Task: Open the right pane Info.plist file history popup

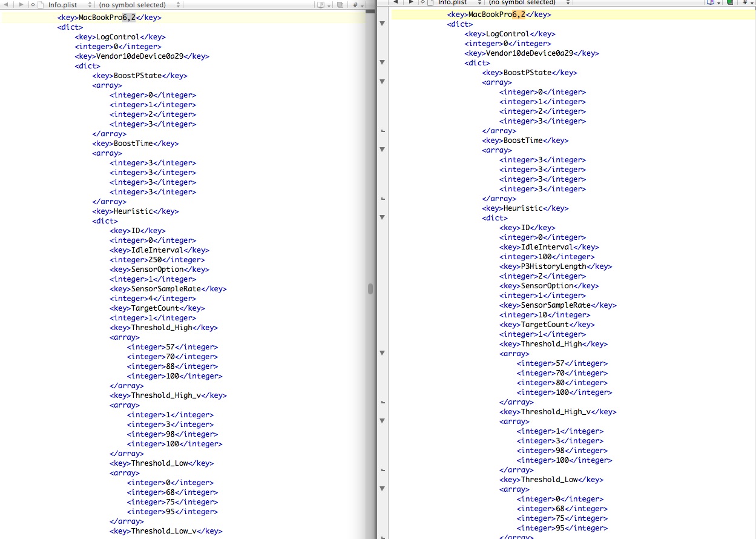Action: click(460, 2)
